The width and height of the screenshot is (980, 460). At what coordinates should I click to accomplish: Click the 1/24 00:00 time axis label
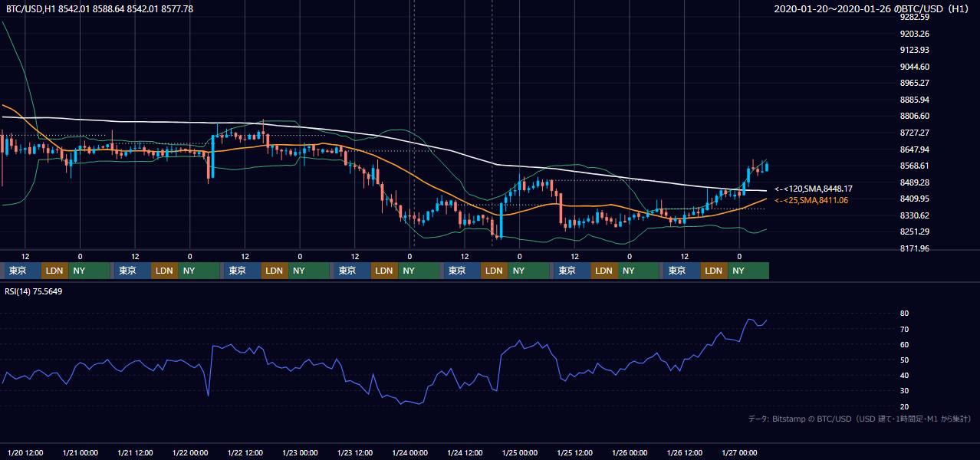pyautogui.click(x=410, y=452)
